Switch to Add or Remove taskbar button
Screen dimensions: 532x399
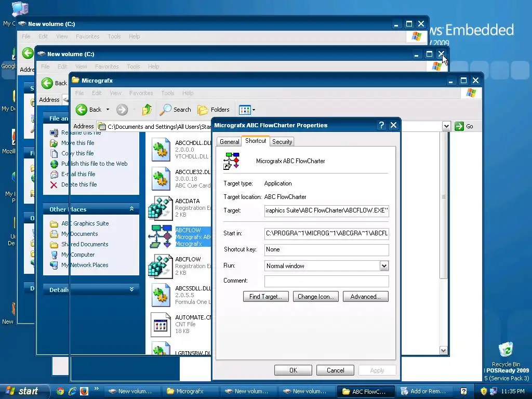pos(423,392)
